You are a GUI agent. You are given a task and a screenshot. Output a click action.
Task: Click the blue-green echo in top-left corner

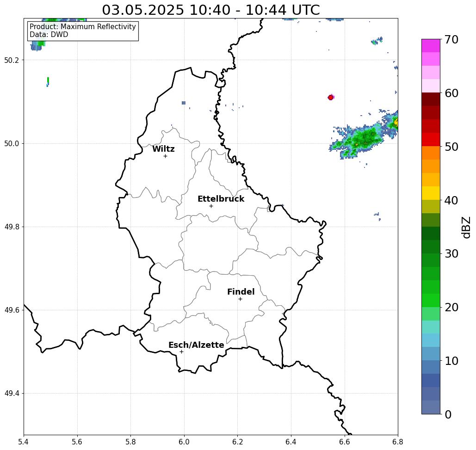(38, 46)
